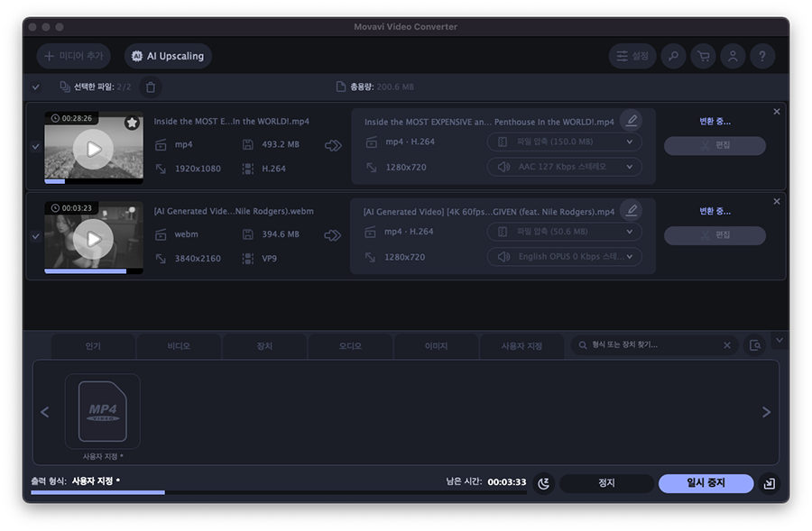Edit output name of Penthouse In the WORLD file
Image resolution: width=812 pixels, height=531 pixels.
pyautogui.click(x=632, y=121)
